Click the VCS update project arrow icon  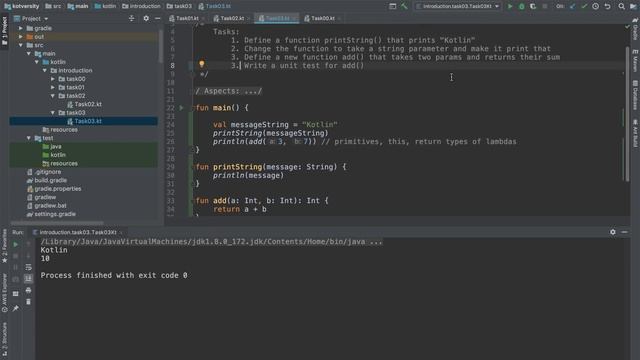pos(572,7)
